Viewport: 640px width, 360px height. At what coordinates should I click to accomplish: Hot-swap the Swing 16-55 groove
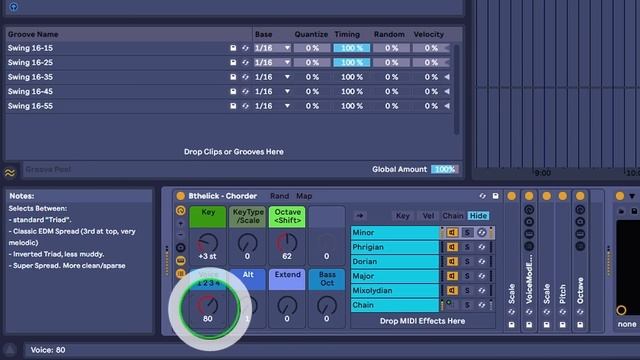(x=245, y=106)
